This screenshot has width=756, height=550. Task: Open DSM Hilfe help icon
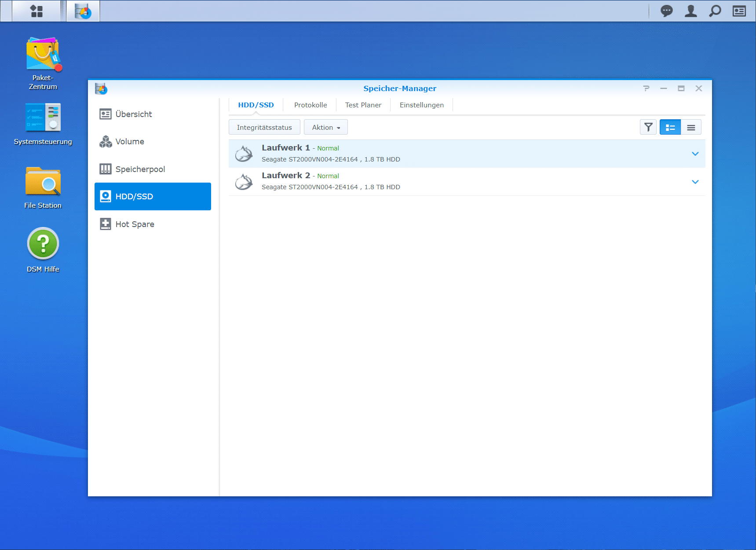pos(43,244)
